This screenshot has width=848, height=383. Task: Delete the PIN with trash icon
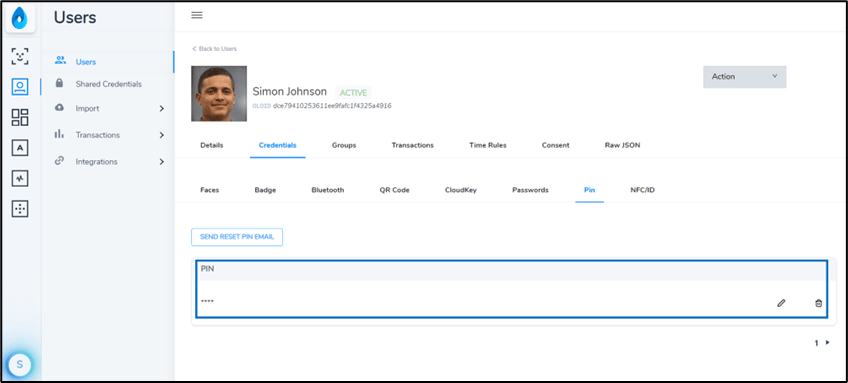click(x=818, y=303)
